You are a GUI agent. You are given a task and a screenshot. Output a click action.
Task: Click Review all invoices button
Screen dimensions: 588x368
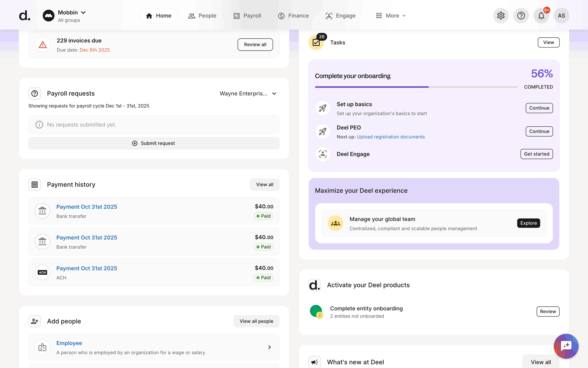click(x=255, y=44)
